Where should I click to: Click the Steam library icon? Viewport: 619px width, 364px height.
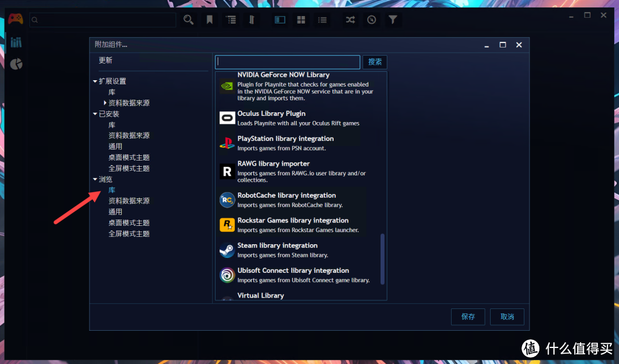pyautogui.click(x=227, y=250)
